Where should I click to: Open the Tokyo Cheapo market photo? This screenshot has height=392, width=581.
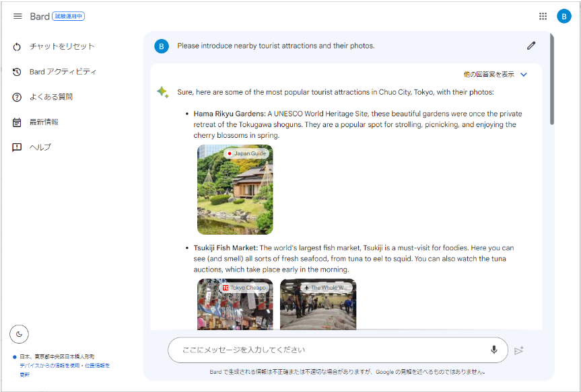(235, 304)
